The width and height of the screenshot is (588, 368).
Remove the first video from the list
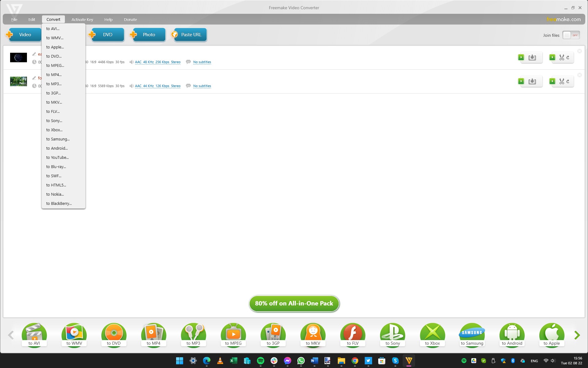pyautogui.click(x=579, y=51)
